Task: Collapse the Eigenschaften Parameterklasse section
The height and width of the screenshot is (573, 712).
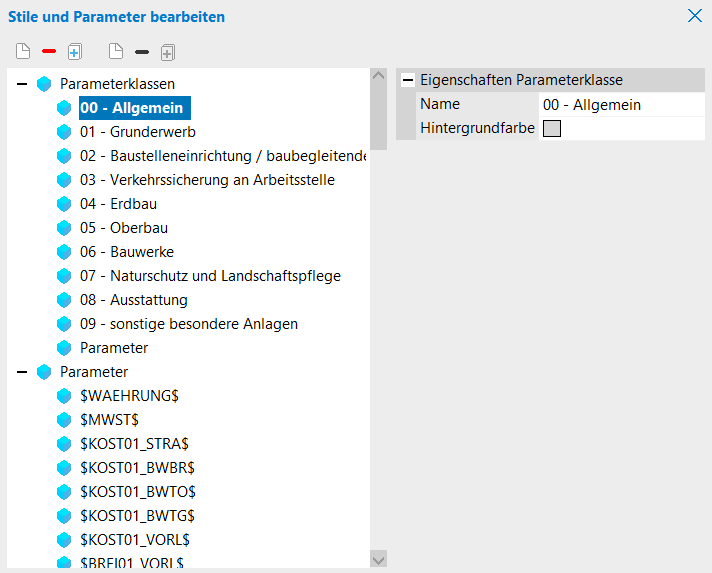Action: [x=408, y=80]
